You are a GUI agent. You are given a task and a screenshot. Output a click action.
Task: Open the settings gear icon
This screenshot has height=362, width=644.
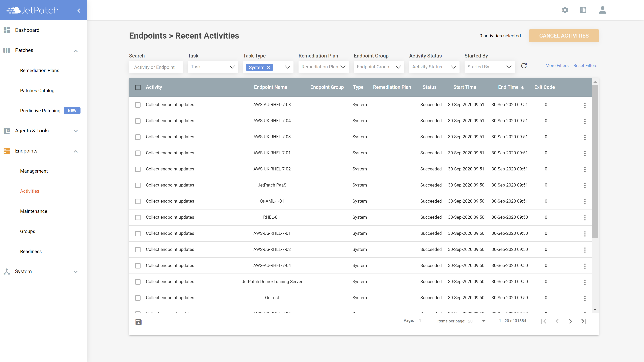click(x=565, y=10)
